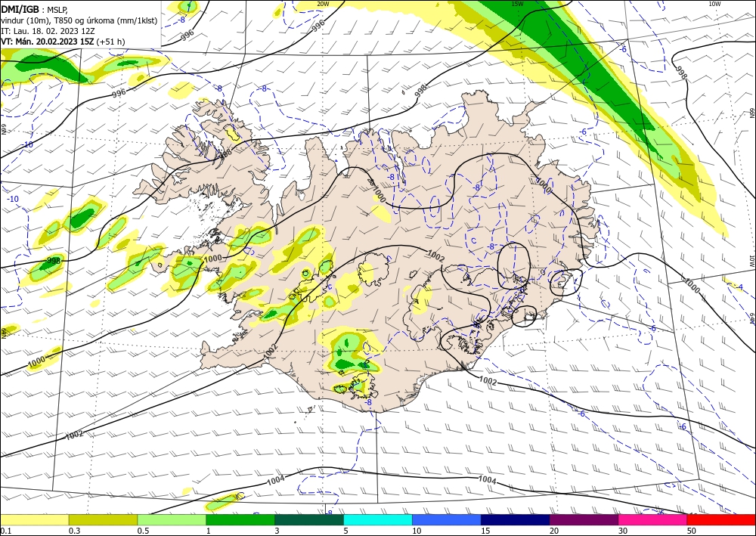
Task: Click the "30" value on the color bar
Action: [623, 531]
